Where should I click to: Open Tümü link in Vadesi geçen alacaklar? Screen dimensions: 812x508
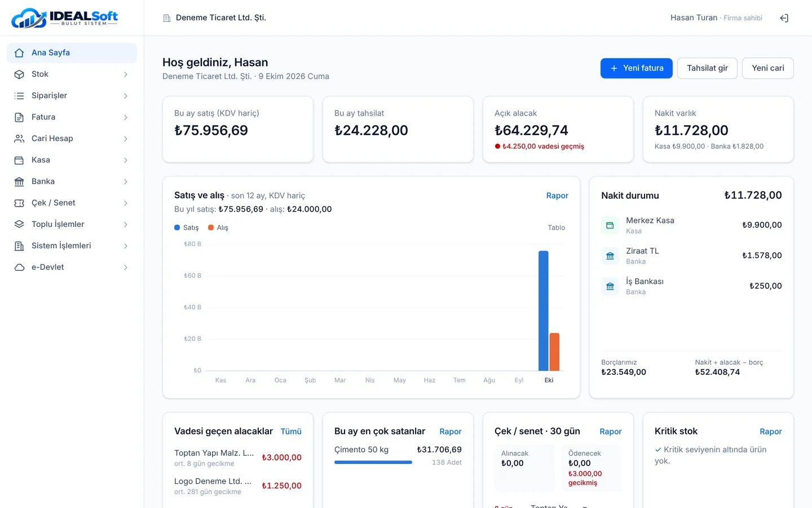pyautogui.click(x=291, y=431)
